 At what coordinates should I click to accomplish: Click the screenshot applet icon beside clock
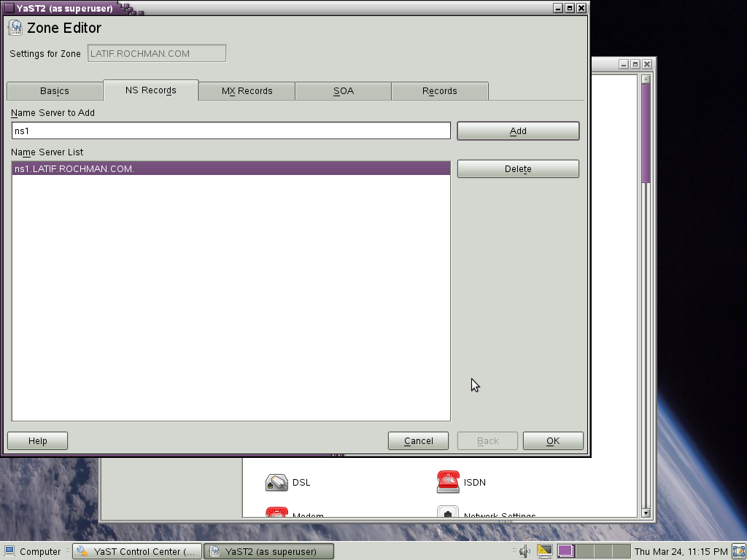click(x=739, y=551)
